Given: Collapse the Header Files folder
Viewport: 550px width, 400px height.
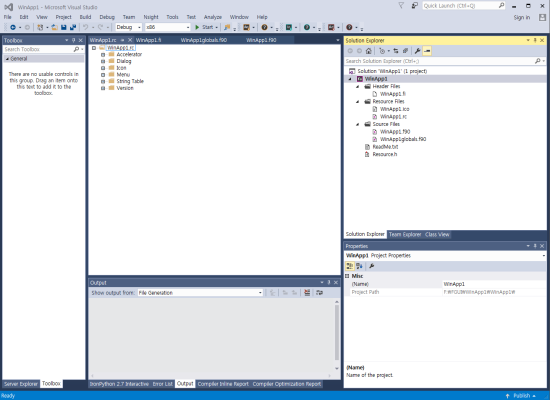Looking at the screenshot, I should 357,86.
